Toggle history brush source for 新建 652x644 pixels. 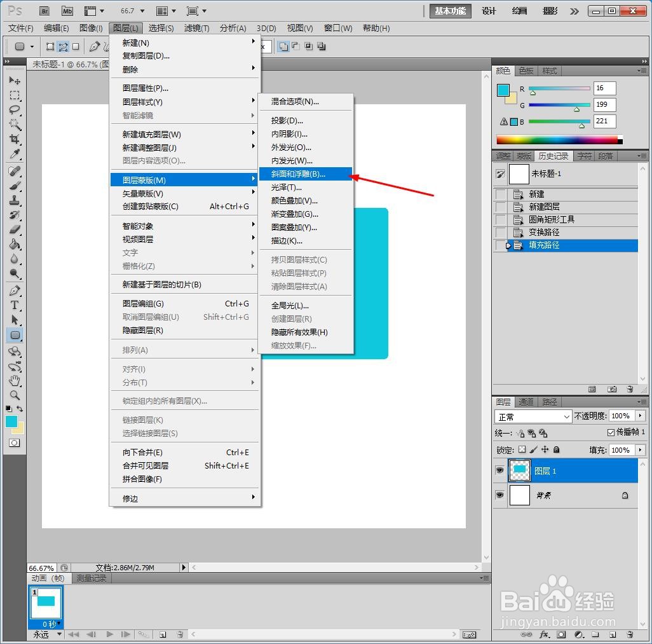(x=501, y=195)
